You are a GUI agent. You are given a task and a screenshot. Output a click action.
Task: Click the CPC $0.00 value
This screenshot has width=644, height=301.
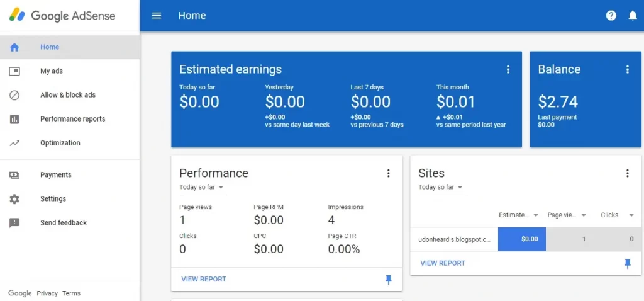269,249
